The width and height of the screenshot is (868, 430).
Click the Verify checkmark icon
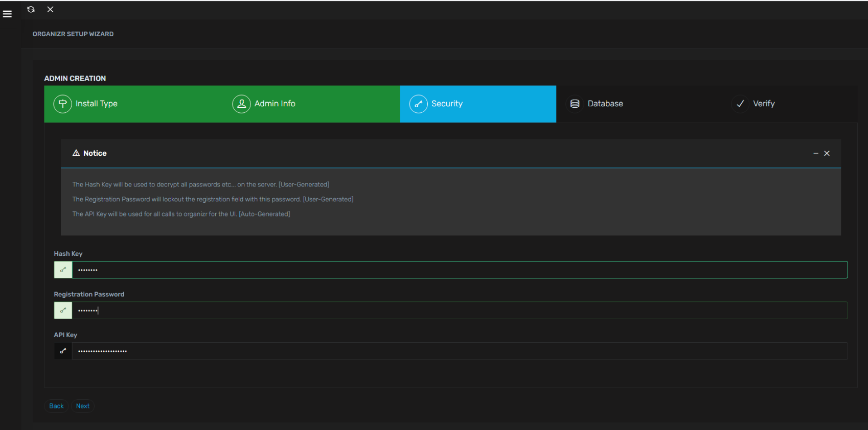[740, 104]
